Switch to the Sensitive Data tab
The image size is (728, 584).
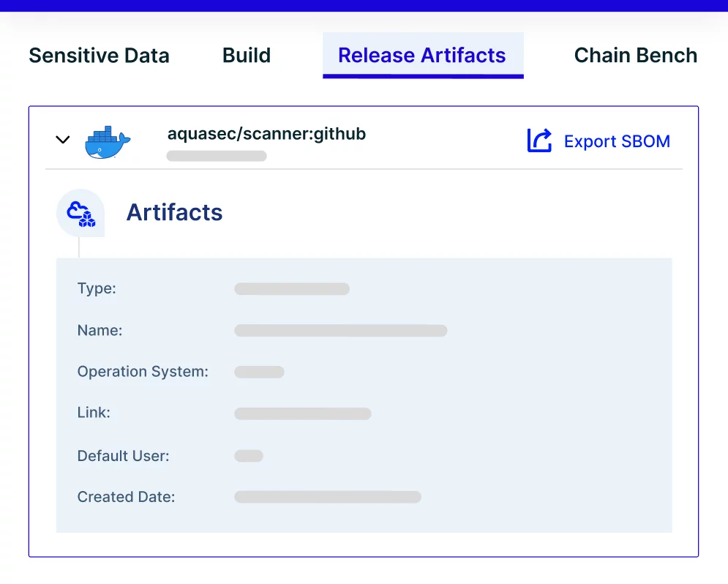coord(99,56)
